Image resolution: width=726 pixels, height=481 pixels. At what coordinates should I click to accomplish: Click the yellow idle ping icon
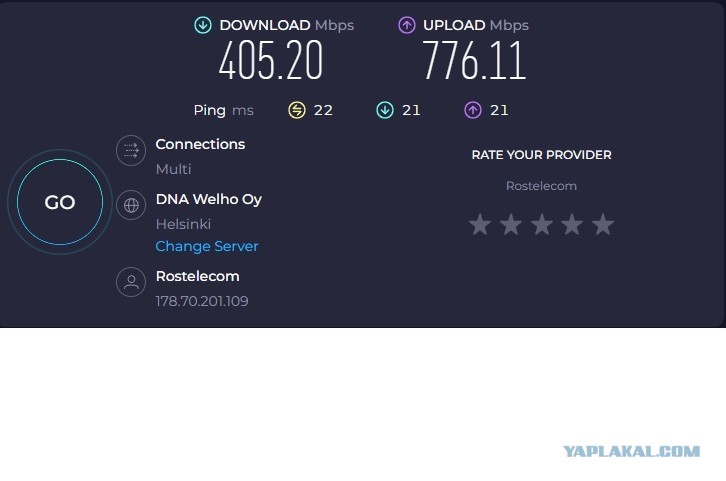coord(297,110)
